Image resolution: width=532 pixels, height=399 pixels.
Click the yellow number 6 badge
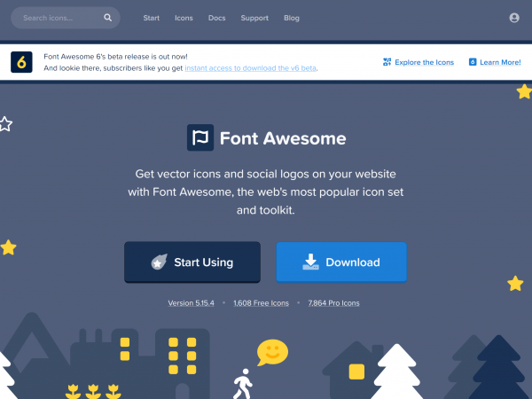tap(21, 62)
